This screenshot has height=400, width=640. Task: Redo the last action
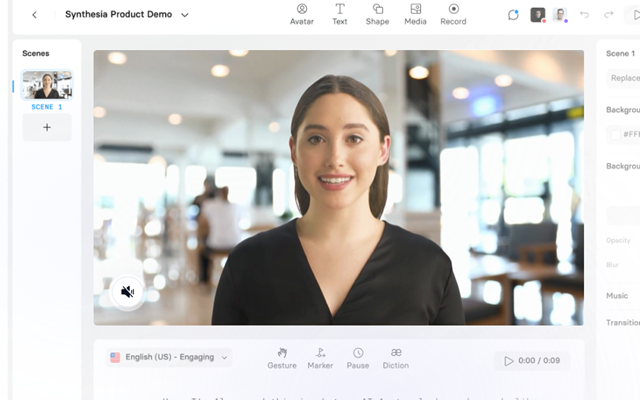609,15
